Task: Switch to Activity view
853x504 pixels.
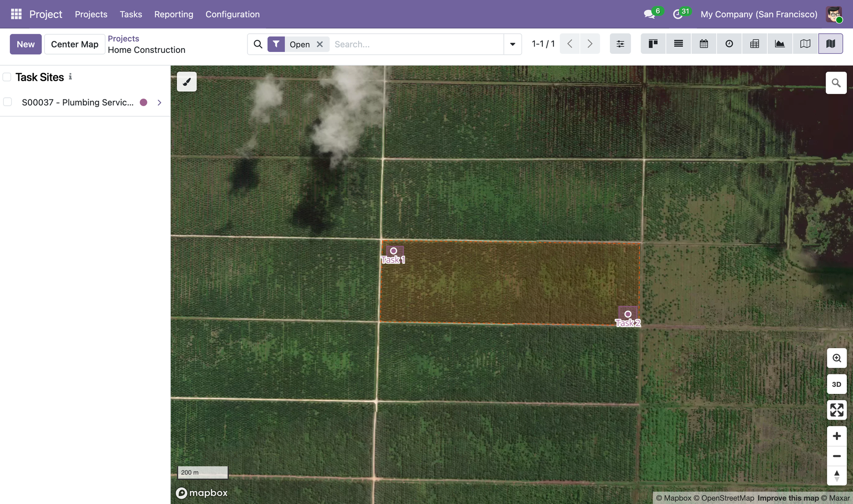Action: tap(729, 44)
